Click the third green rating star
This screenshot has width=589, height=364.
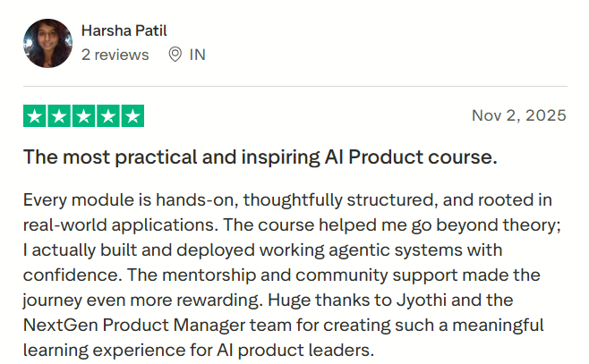[x=83, y=116]
